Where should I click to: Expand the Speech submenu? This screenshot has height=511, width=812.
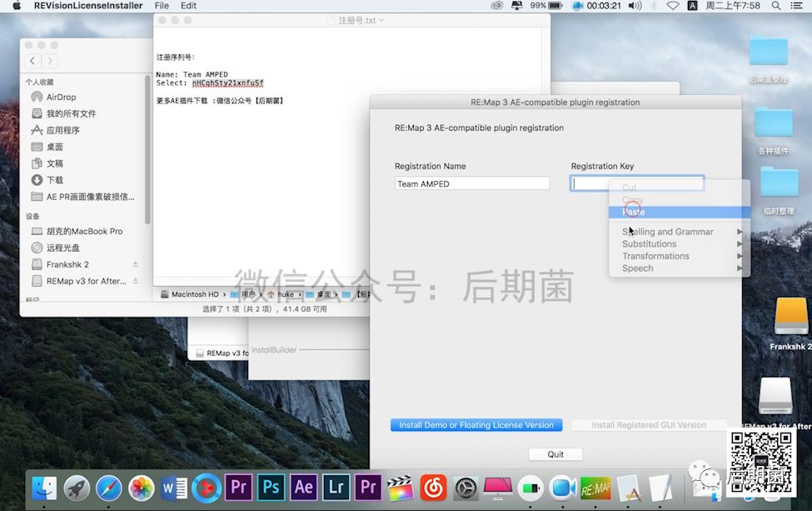680,268
